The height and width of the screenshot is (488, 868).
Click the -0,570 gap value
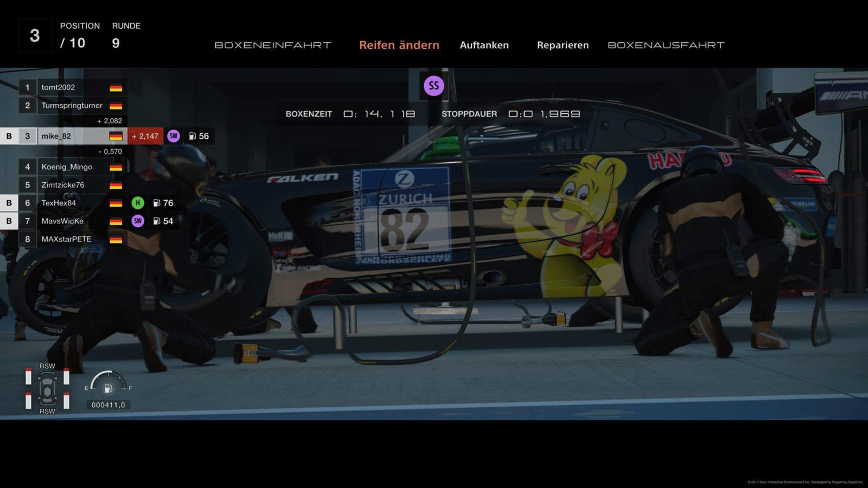[x=110, y=152]
